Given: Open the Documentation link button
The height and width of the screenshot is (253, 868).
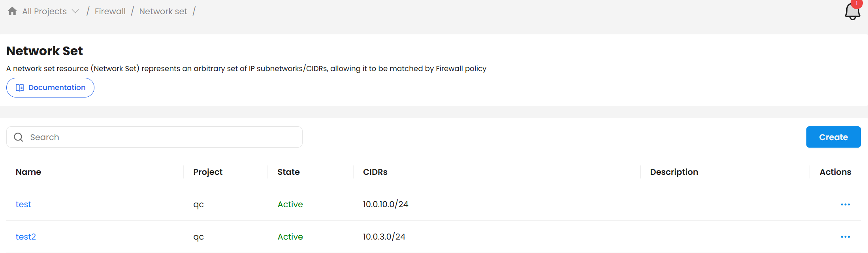Looking at the screenshot, I should [x=50, y=88].
